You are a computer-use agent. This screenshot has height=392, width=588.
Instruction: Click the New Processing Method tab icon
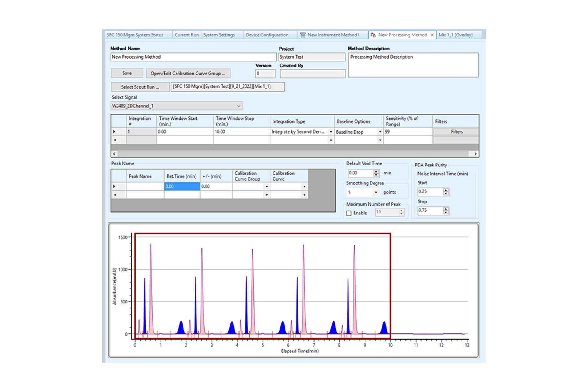[373, 35]
